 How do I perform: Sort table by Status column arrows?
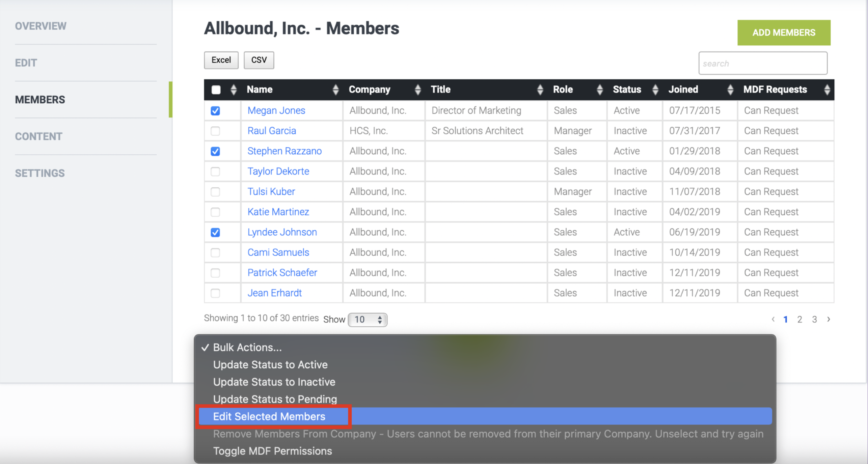(x=655, y=89)
